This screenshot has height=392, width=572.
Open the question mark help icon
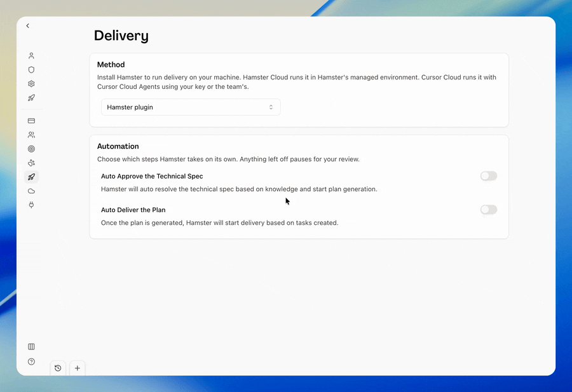click(x=31, y=362)
